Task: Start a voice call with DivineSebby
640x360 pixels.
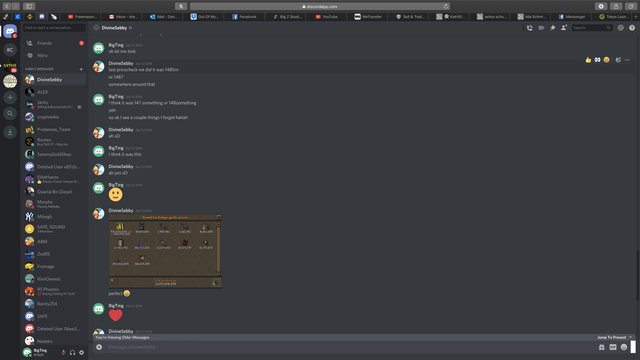Action: click(530, 28)
